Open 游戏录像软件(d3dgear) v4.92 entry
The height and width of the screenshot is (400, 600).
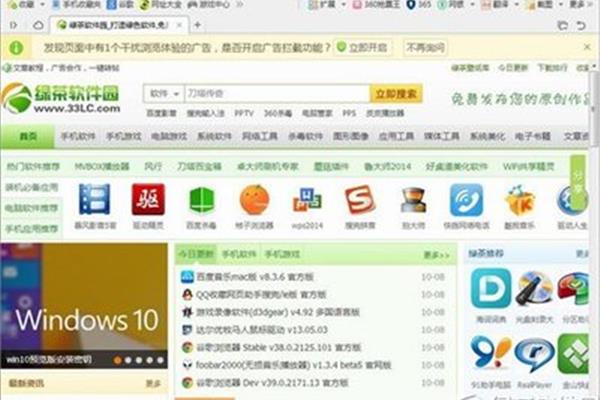pos(278,312)
